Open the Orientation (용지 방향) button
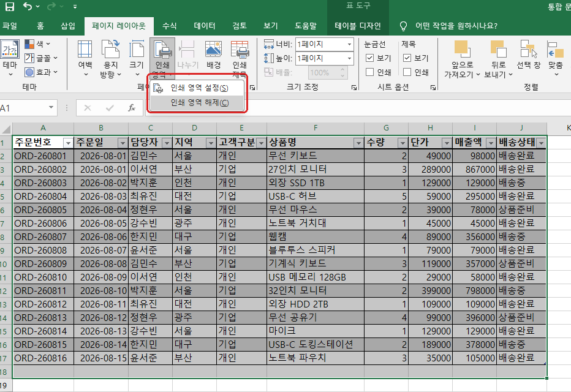571x392 pixels. point(111,59)
